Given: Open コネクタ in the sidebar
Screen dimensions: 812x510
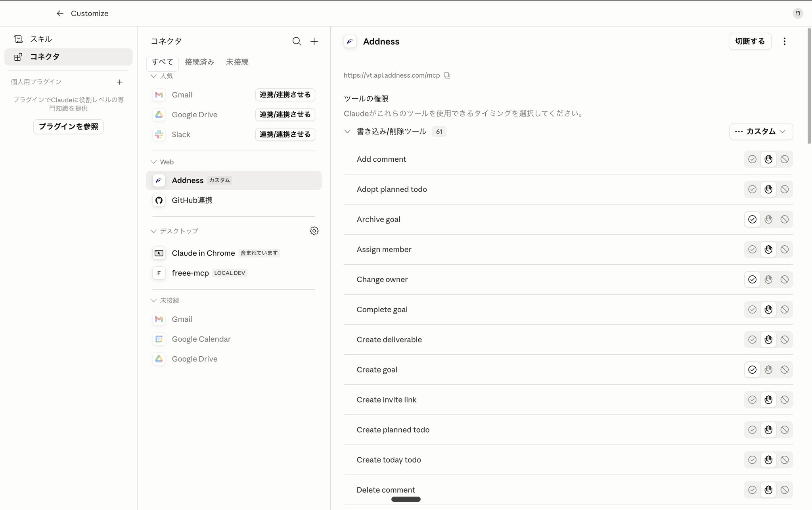Looking at the screenshot, I should 68,57.
